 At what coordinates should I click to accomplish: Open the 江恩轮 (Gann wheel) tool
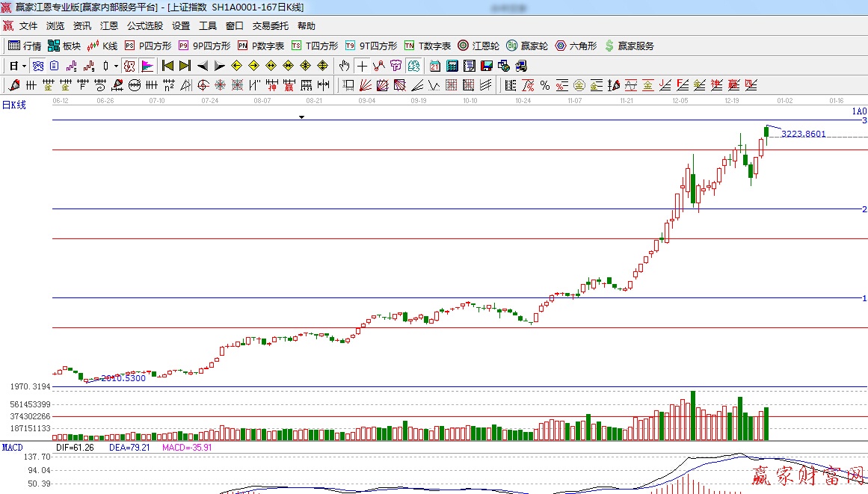click(478, 46)
